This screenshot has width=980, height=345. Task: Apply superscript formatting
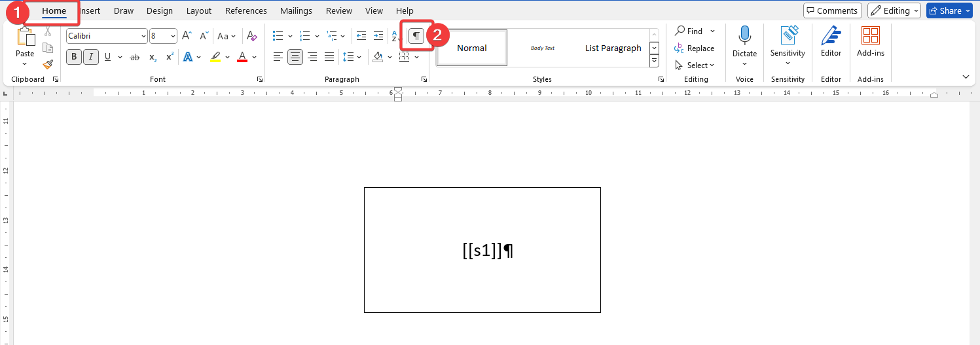[x=170, y=57]
